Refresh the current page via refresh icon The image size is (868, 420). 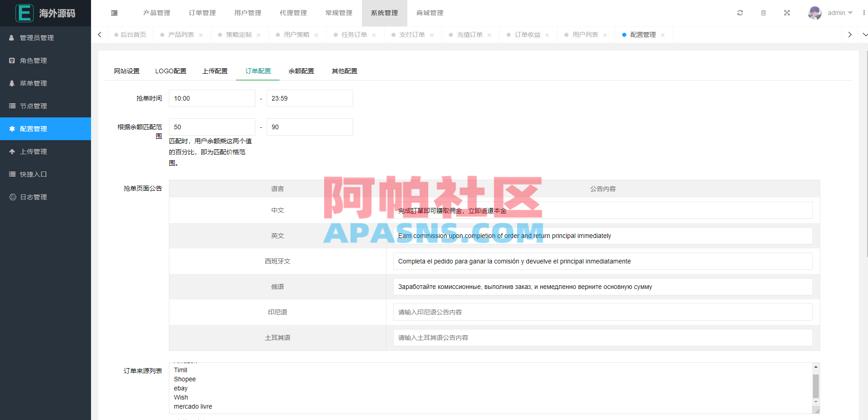(740, 13)
